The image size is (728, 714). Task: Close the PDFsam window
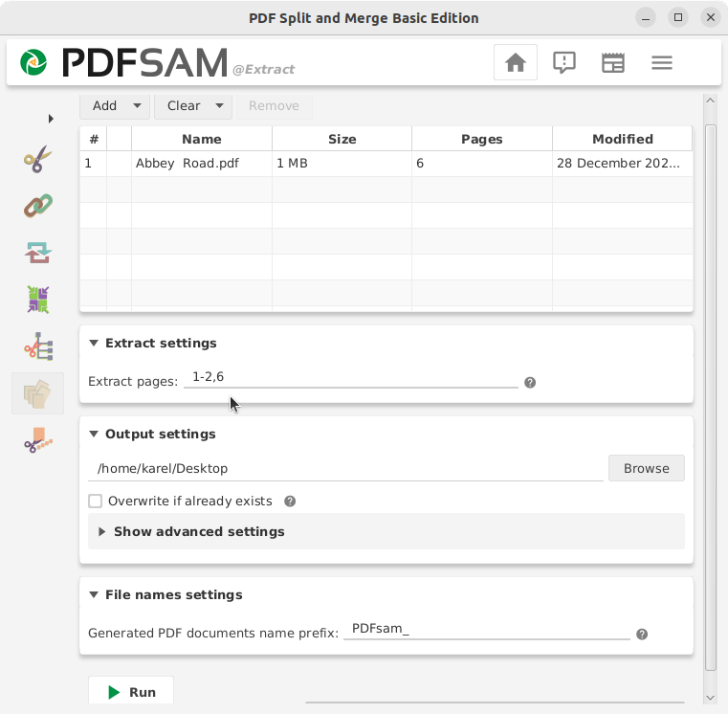pyautogui.click(x=711, y=17)
